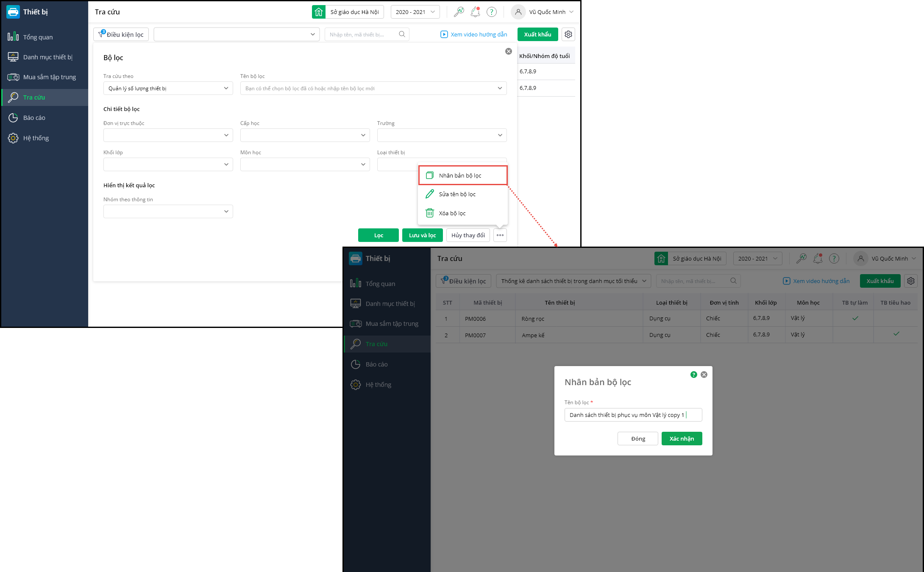Screen dimensions: 924x572
Task: Click the search magnifier icon in search box
Action: 402,34
